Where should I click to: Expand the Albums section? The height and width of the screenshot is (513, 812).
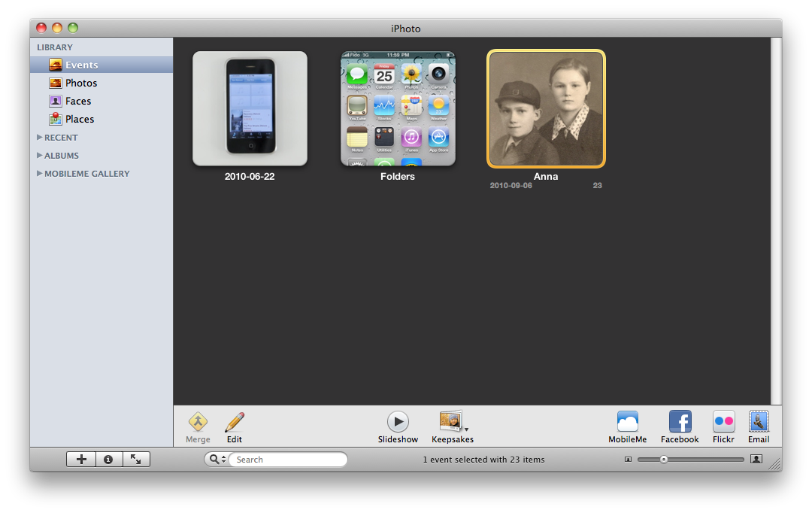tap(40, 156)
